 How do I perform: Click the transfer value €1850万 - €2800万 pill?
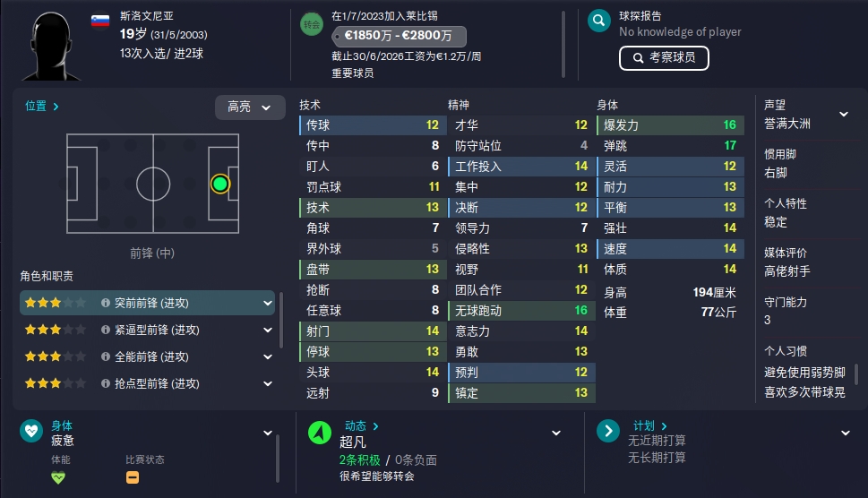(x=399, y=36)
